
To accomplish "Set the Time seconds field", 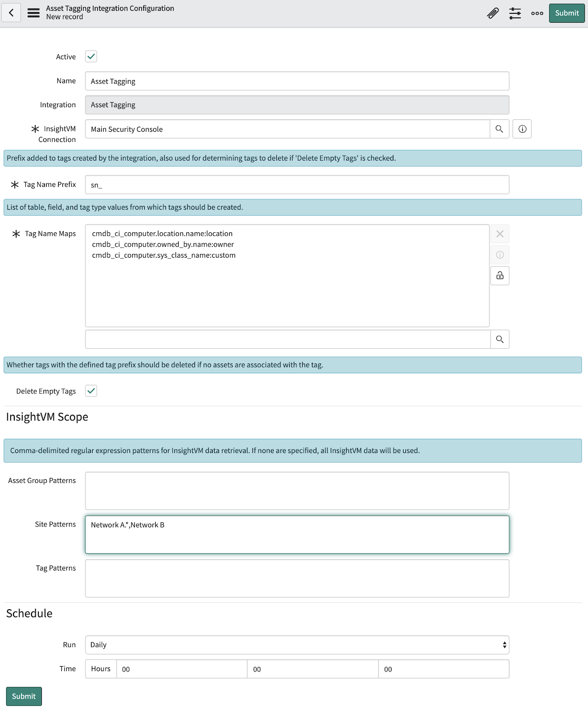I will click(444, 669).
